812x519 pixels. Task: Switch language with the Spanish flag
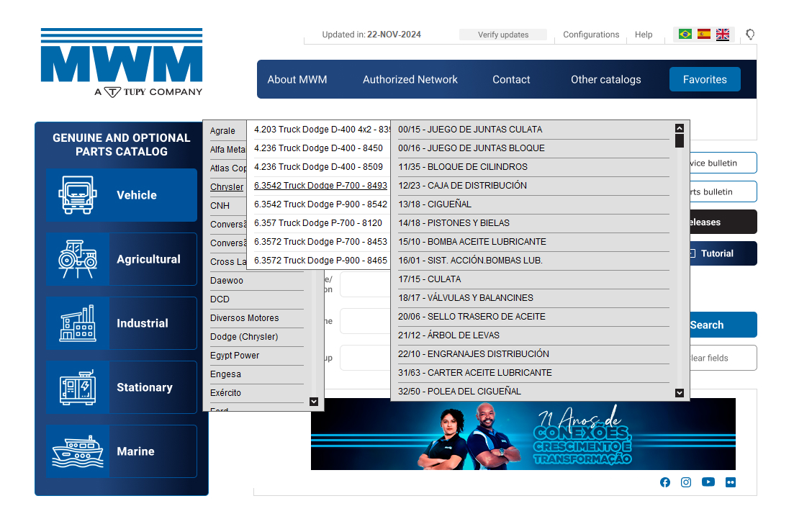[x=704, y=34]
